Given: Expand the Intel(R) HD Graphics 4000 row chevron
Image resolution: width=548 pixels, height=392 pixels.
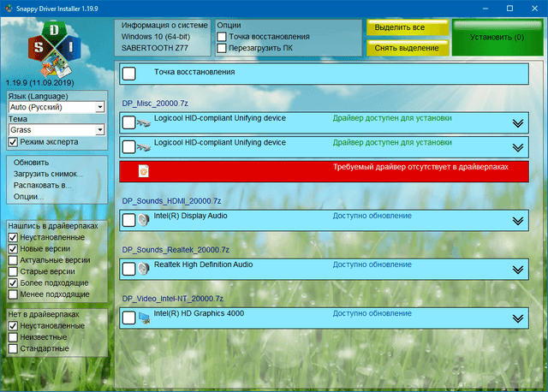Looking at the screenshot, I should click(517, 318).
